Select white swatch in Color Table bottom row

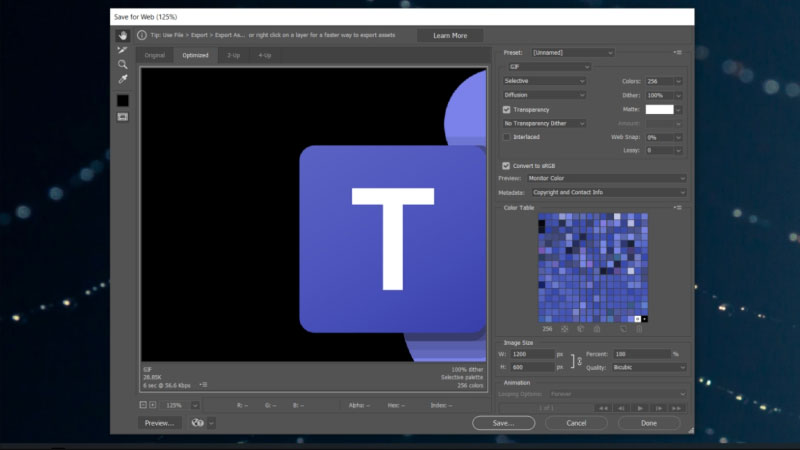click(637, 319)
